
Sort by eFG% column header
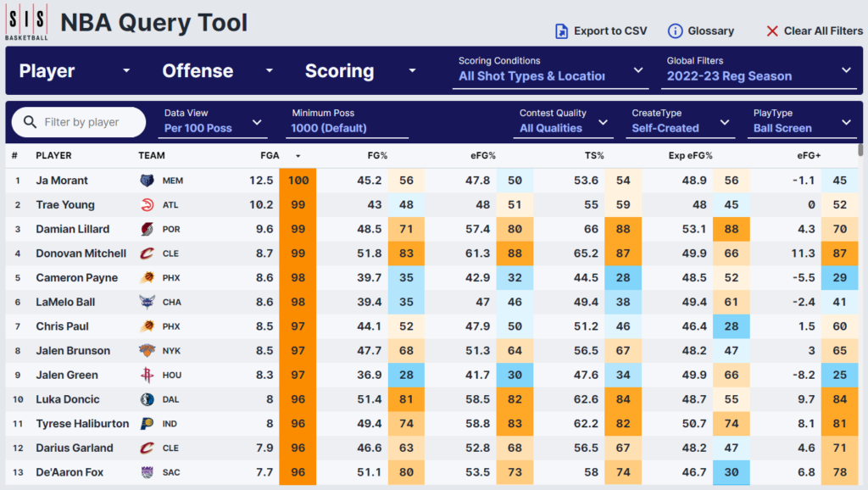point(482,156)
